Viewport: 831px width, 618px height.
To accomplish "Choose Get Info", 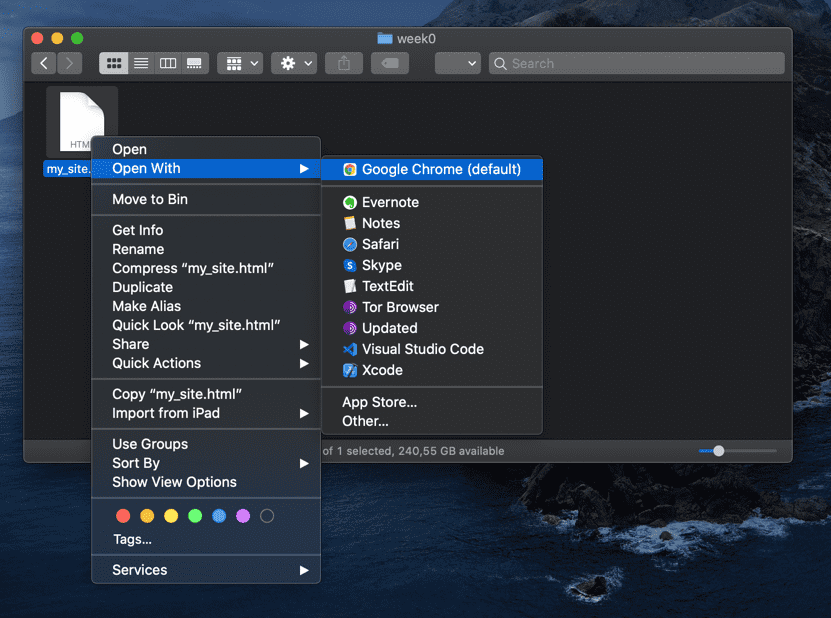I will click(x=206, y=230).
